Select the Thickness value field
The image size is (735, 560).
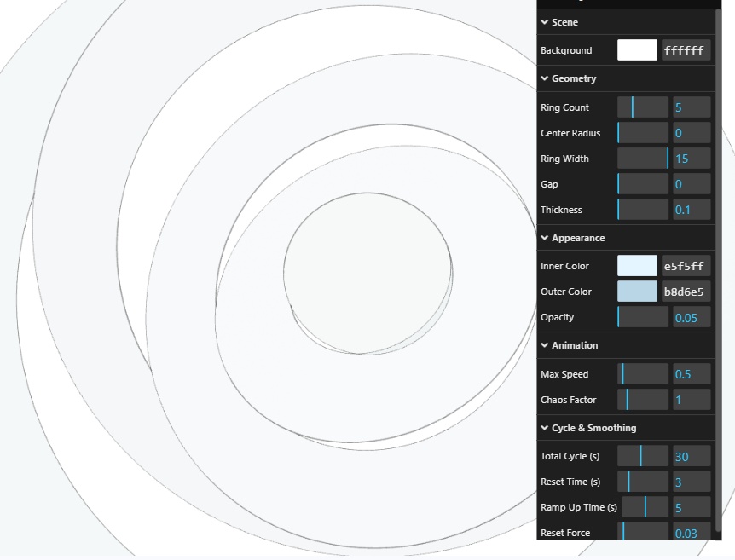click(691, 210)
